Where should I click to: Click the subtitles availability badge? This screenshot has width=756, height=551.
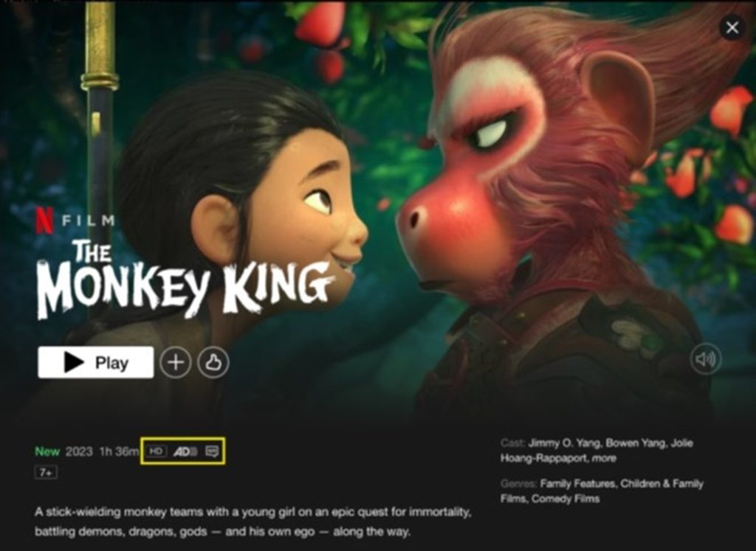(212, 451)
